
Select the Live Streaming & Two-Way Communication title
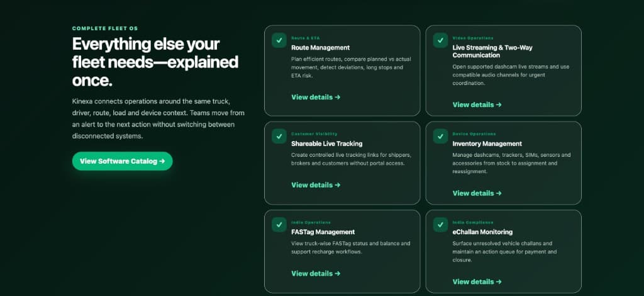click(492, 52)
